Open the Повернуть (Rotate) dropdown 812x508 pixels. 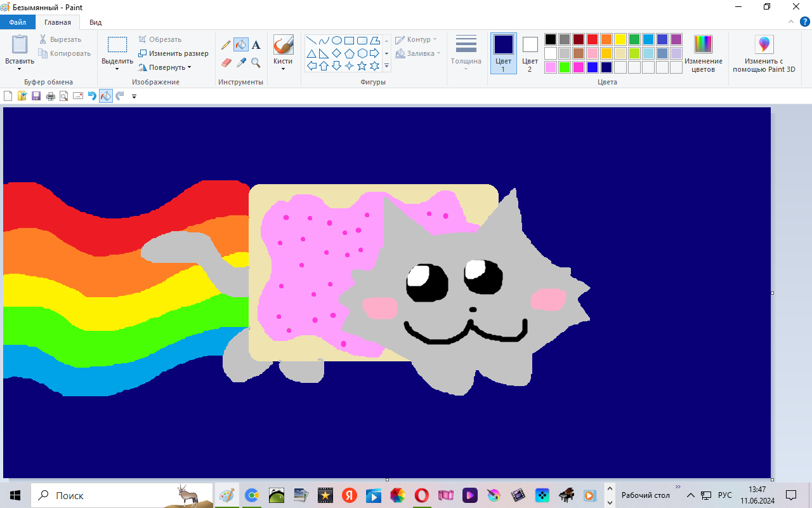pos(165,67)
